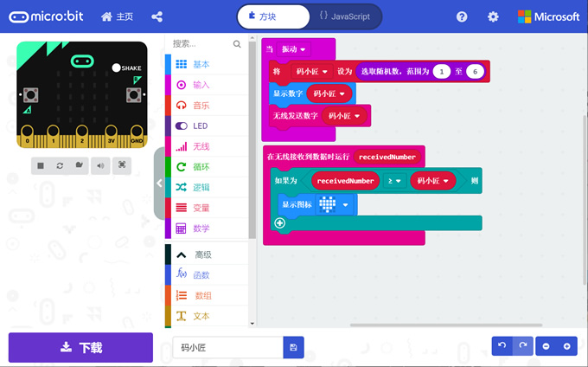588x367 pixels.
Task: Open 码小匠 dropdown in 无线发送数字 block
Action: click(344, 116)
